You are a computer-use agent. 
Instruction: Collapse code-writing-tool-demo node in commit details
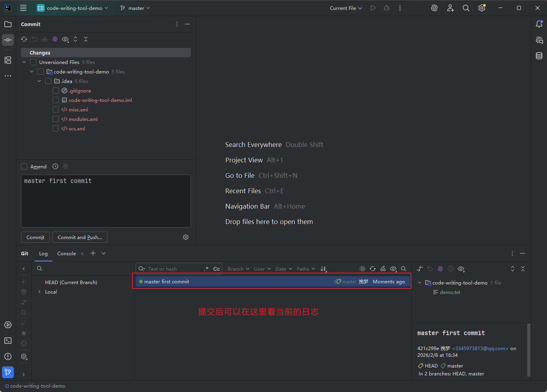click(x=420, y=283)
